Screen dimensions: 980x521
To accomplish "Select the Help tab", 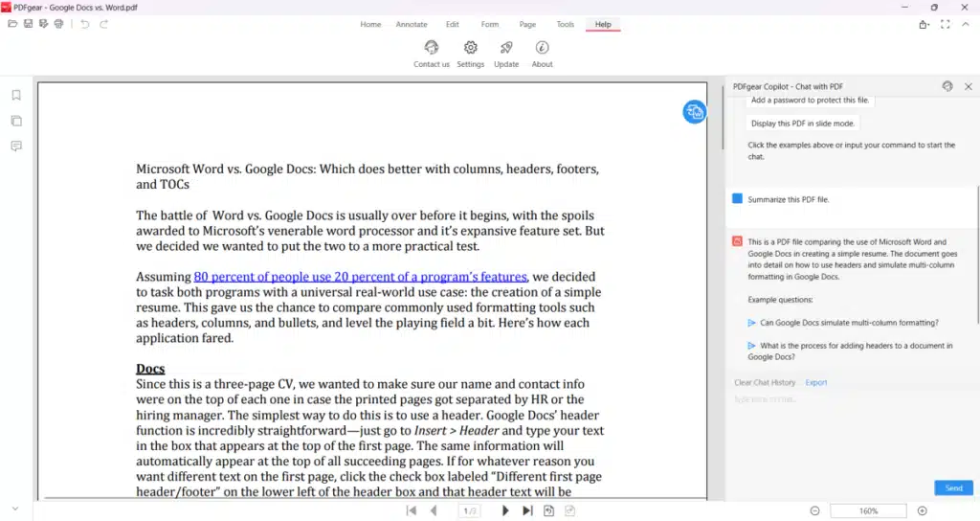I will point(603,24).
